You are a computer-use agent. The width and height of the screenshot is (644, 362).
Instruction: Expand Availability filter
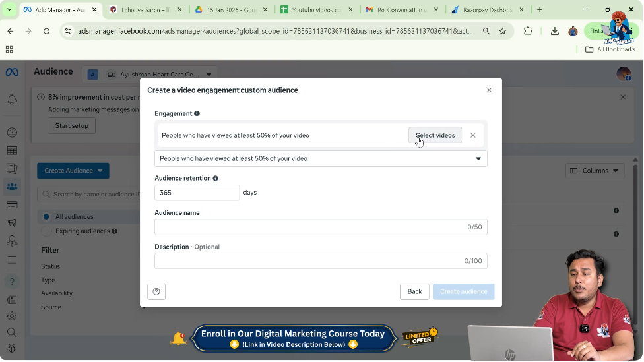[x=57, y=293]
